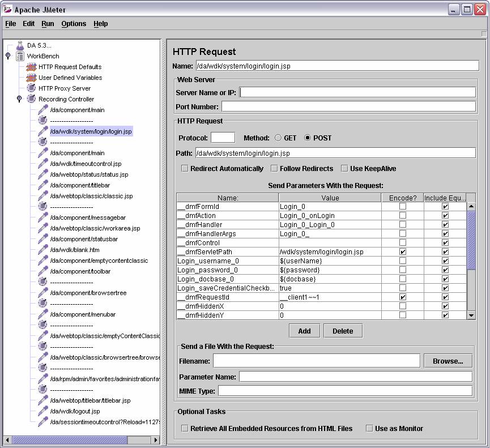Screen dimensions: 490x448
Task: Toggle the Encode checkbox for __dmfRequestId
Action: tap(403, 297)
